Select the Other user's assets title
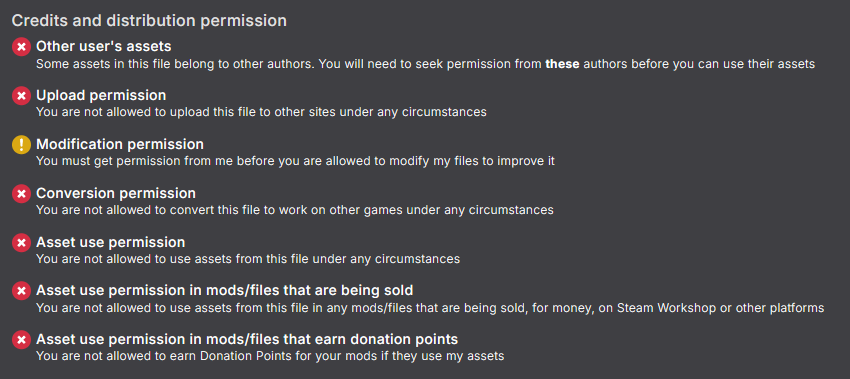 click(104, 46)
